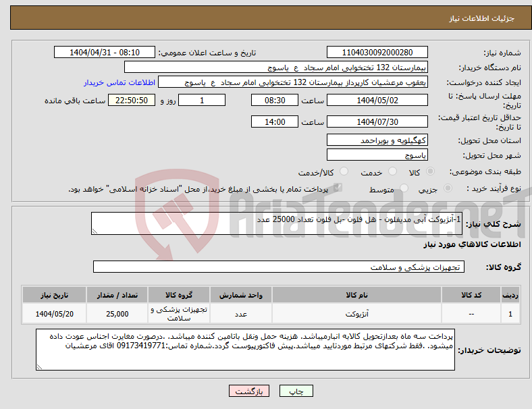The image size is (532, 409).
Task: Click the توضیحات خریدار notes textarea
Action: pos(245,350)
